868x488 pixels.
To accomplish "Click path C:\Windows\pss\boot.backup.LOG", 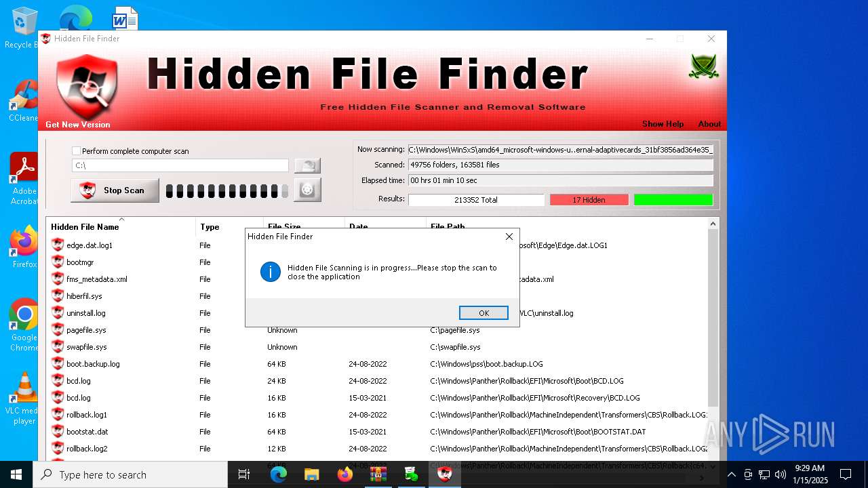I will click(487, 364).
